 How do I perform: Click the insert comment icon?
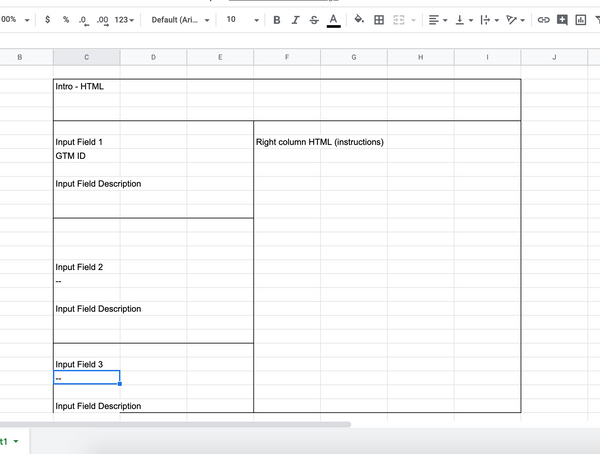tap(563, 20)
